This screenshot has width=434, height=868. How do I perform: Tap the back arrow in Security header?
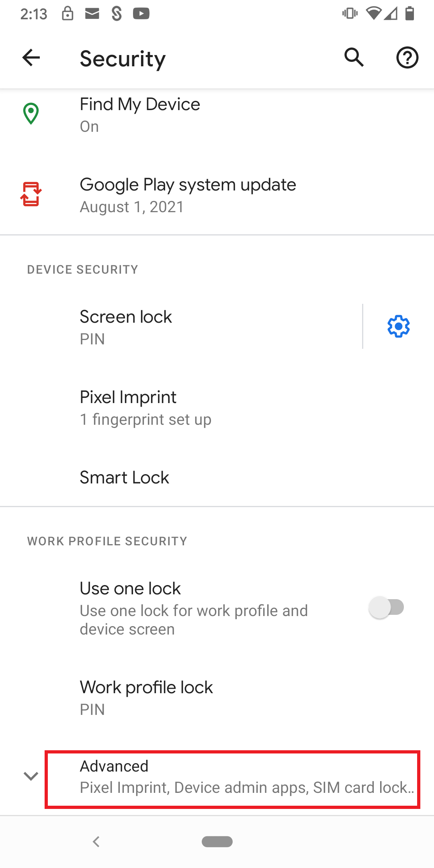[31, 57]
